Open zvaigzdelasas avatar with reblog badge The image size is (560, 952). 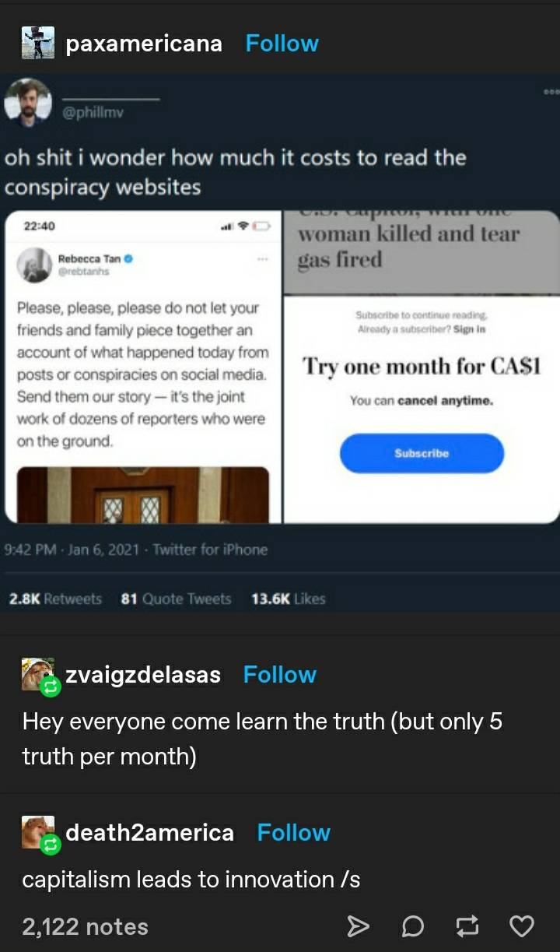click(x=39, y=676)
